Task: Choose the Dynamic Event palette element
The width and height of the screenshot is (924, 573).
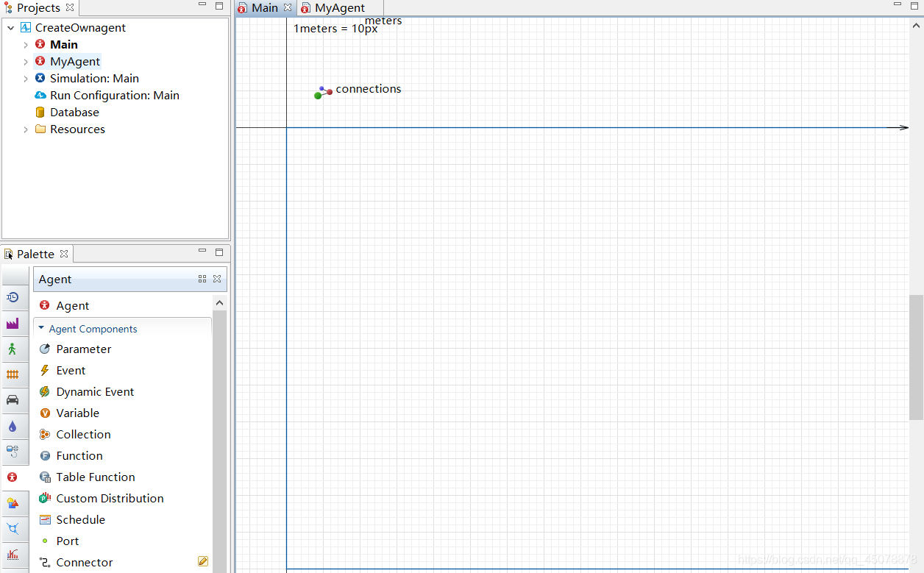Action: click(95, 392)
